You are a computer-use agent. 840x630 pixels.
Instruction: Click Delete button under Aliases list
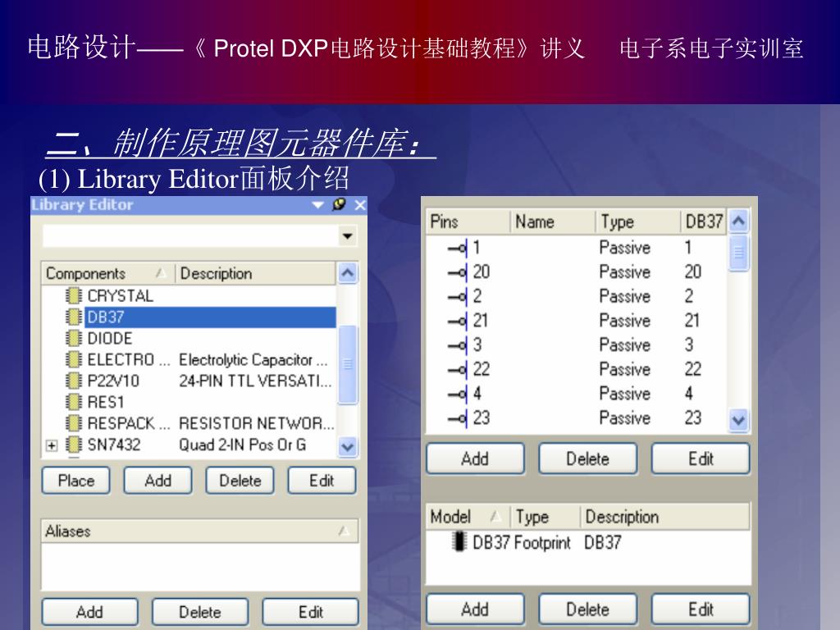pyautogui.click(x=200, y=612)
